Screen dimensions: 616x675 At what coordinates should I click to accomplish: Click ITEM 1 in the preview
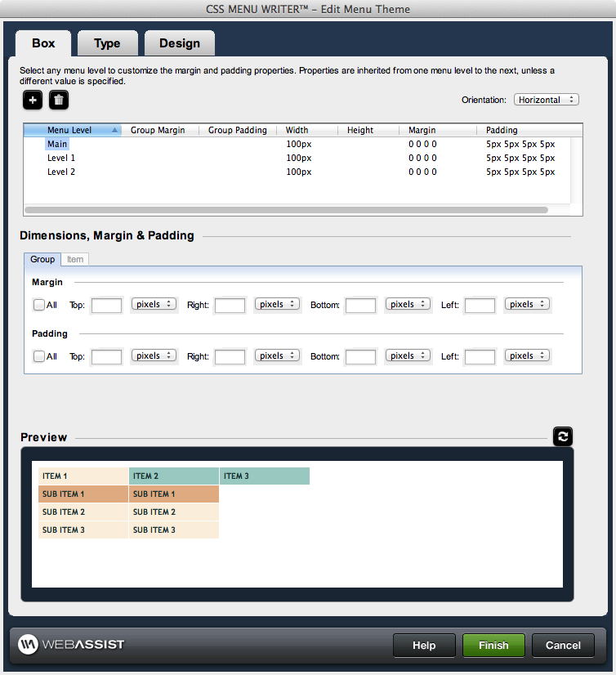(x=83, y=476)
